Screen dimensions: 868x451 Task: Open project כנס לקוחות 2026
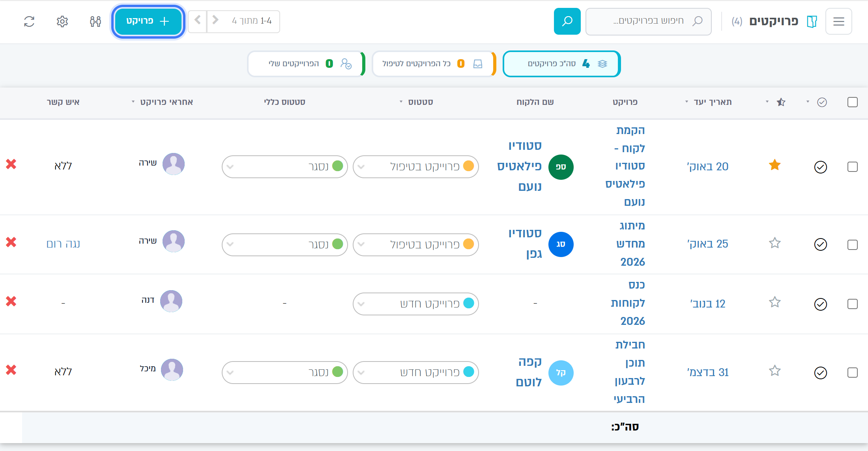628,303
